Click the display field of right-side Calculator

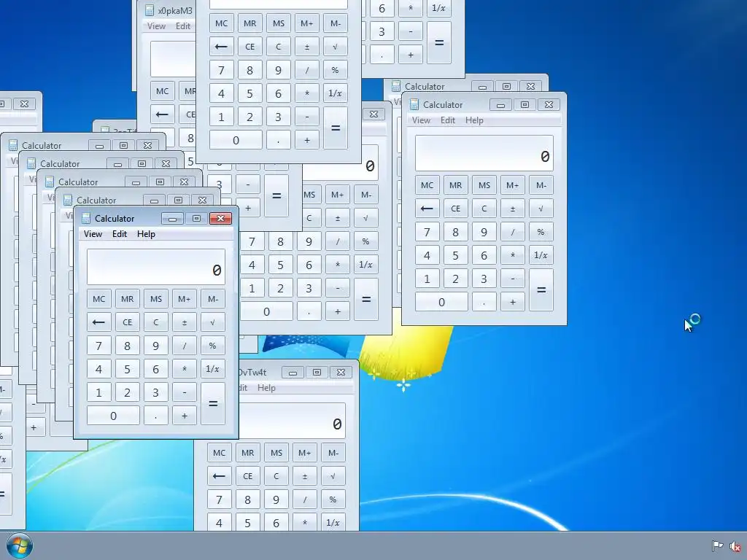click(x=484, y=153)
